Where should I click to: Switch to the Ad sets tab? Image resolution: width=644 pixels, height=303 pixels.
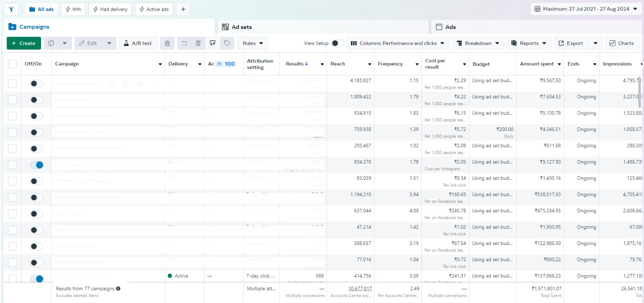click(x=242, y=27)
